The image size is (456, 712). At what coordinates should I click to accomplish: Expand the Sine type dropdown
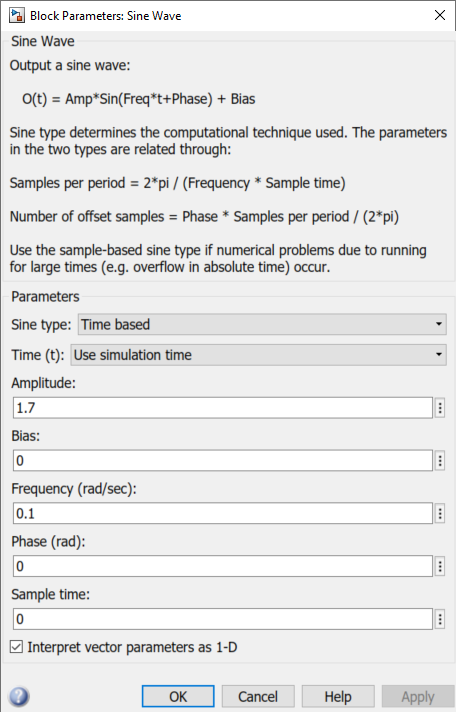(262, 324)
